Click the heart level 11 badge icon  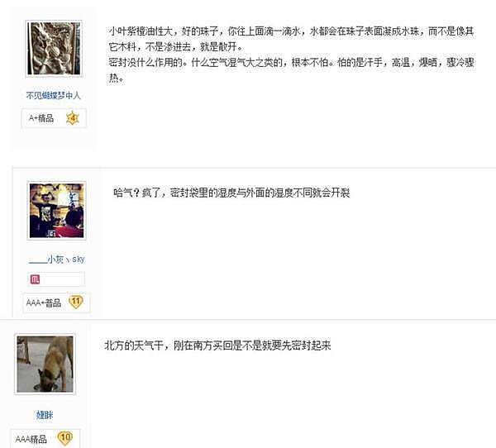coord(76,303)
